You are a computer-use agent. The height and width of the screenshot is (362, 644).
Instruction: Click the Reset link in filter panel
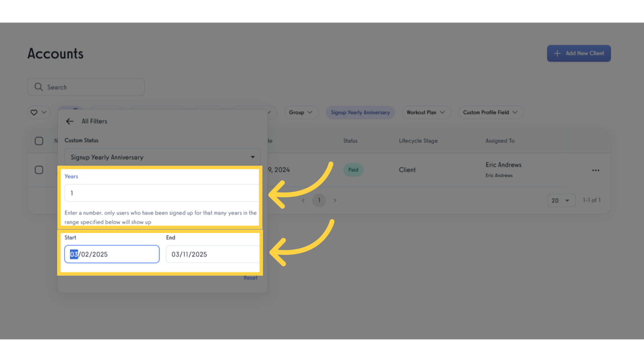tap(250, 278)
